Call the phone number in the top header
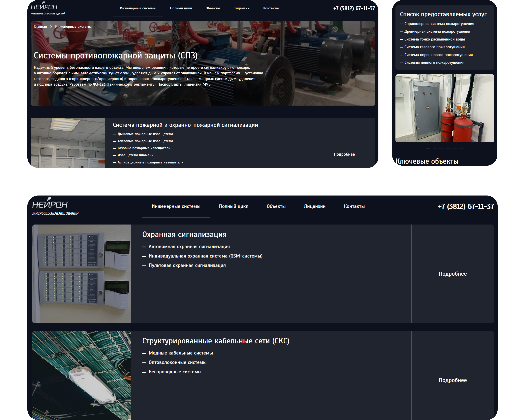This screenshot has height=420, width=525. 354,8
